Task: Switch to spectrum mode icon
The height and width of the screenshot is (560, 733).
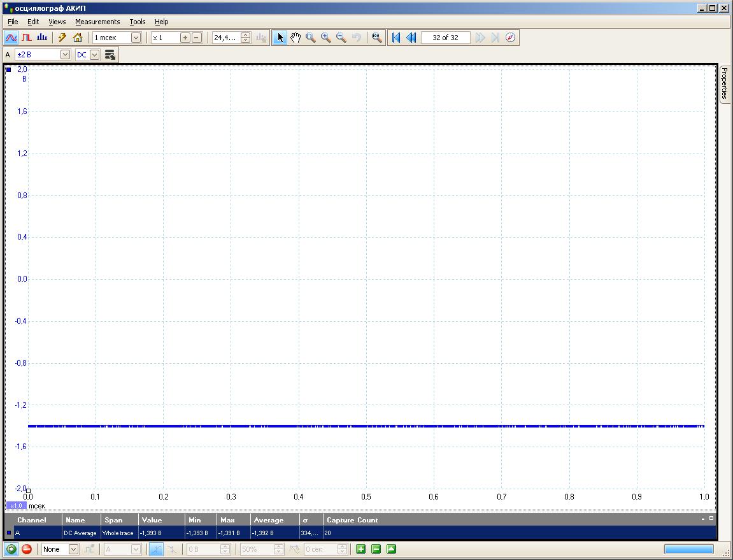Action: (41, 38)
